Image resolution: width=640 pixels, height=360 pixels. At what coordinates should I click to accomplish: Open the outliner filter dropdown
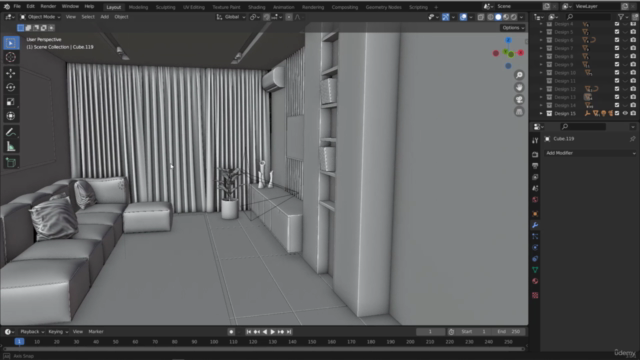pos(622,17)
